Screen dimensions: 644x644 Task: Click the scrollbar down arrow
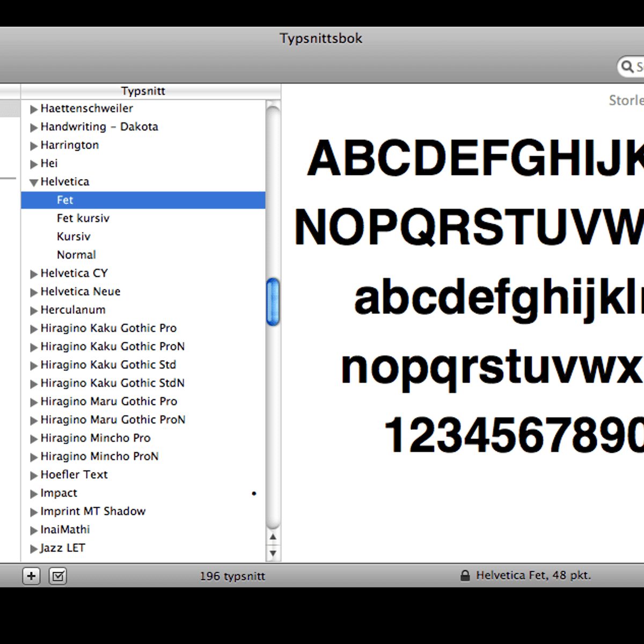point(273,553)
